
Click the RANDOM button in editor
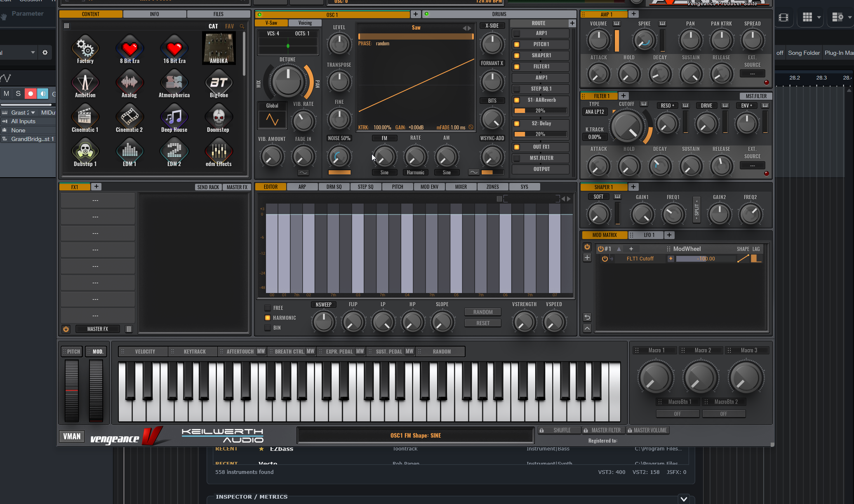(x=483, y=312)
